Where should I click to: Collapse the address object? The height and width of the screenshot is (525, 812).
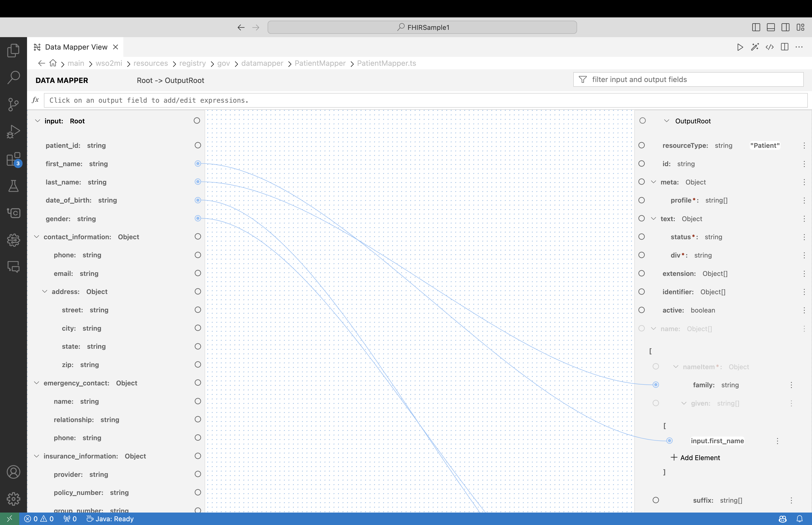tap(45, 291)
